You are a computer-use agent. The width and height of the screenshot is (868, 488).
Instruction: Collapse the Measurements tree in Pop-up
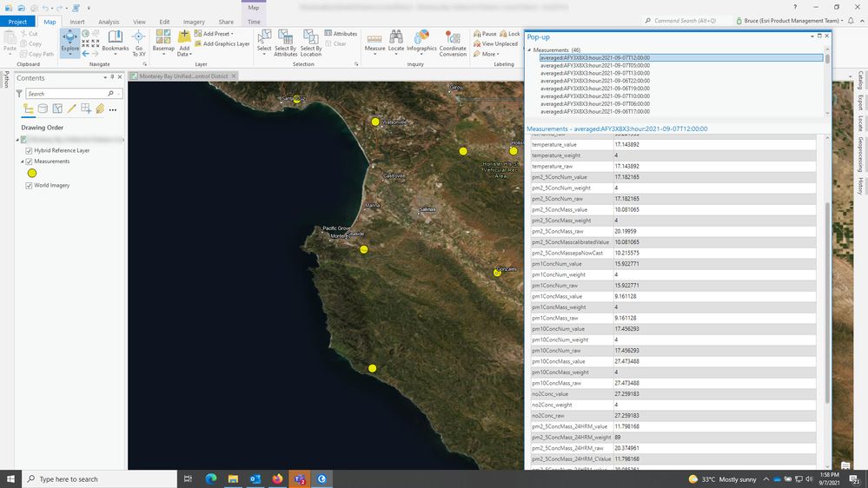pos(529,50)
